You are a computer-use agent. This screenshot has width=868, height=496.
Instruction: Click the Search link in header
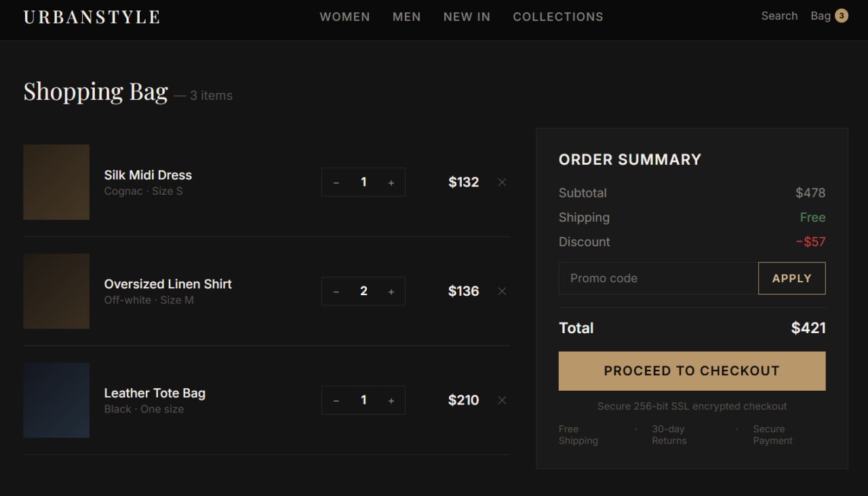(779, 16)
